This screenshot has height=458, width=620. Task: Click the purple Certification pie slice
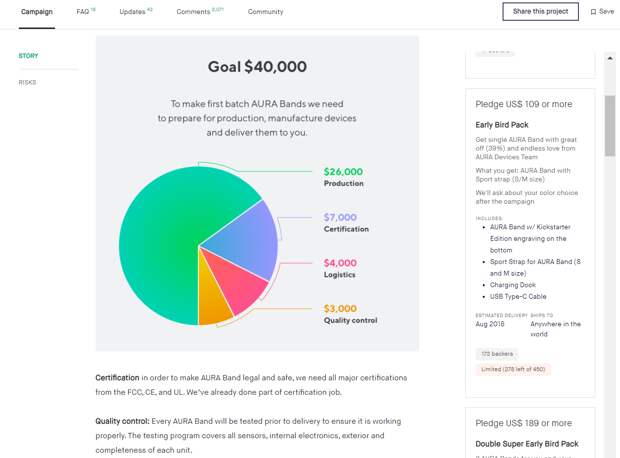[248, 237]
